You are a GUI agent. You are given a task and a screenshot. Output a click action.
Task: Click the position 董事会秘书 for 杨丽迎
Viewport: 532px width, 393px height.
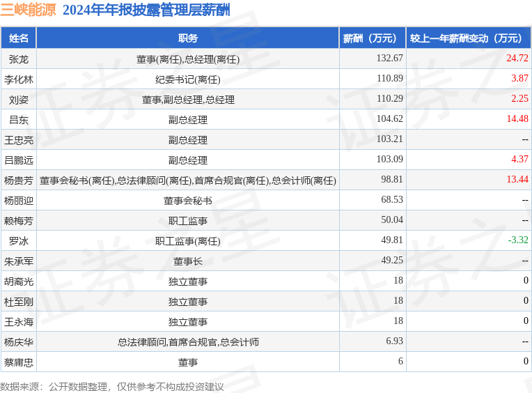pyautogui.click(x=187, y=201)
